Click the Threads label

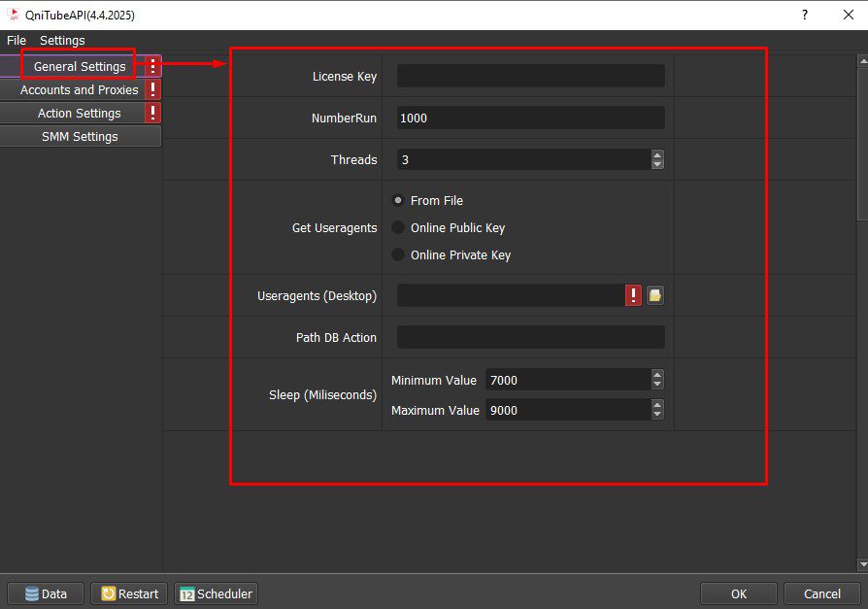click(x=353, y=160)
